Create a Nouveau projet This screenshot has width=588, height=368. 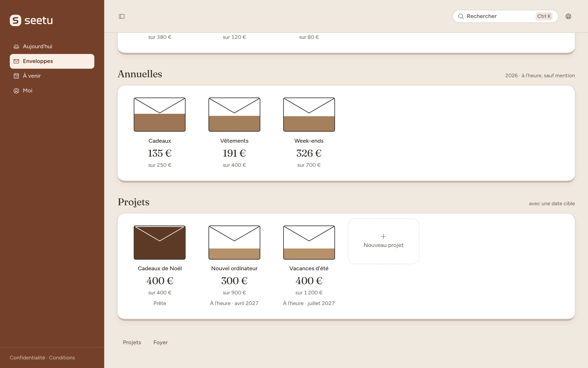pyautogui.click(x=383, y=241)
